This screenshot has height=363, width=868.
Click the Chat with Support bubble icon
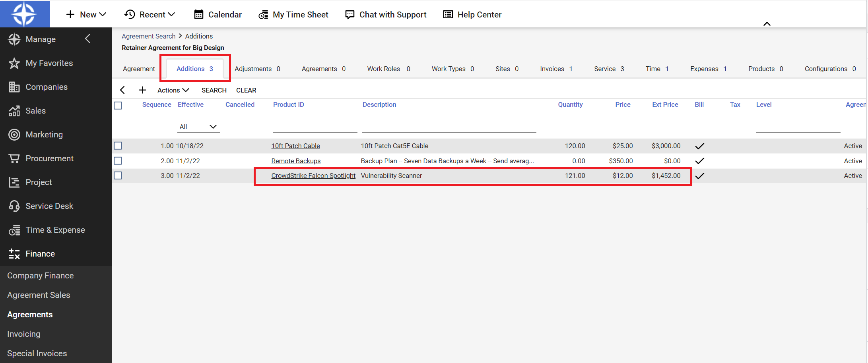[x=350, y=15]
